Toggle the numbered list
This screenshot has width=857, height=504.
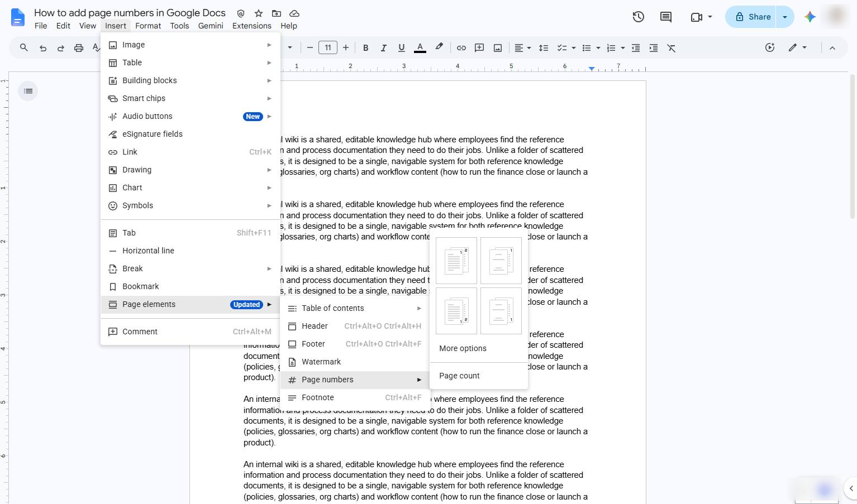(611, 48)
